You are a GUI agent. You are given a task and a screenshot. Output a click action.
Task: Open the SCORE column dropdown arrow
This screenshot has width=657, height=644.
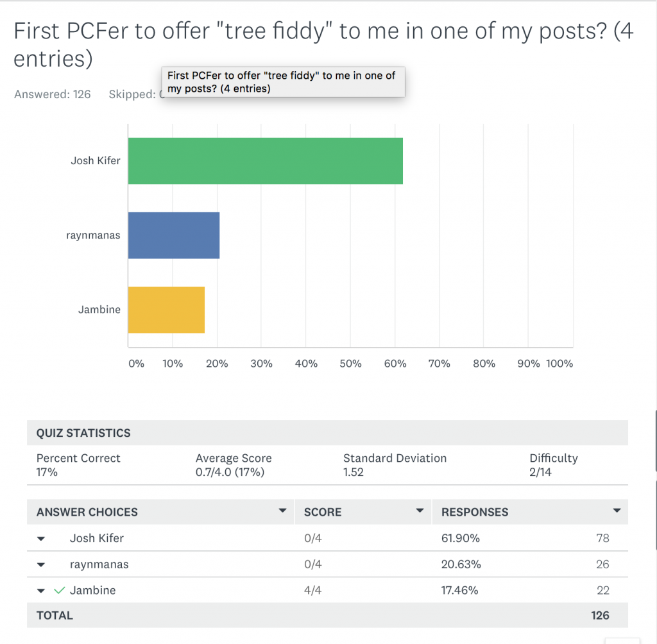coord(420,511)
